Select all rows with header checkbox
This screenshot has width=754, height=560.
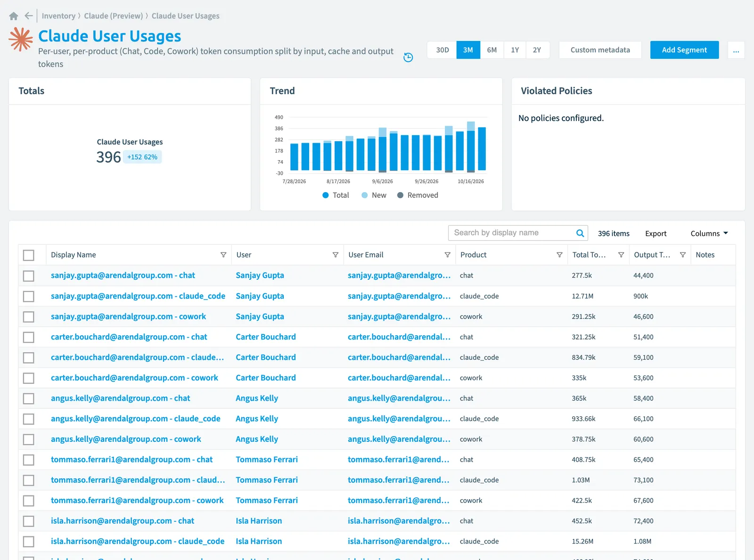[x=29, y=255]
